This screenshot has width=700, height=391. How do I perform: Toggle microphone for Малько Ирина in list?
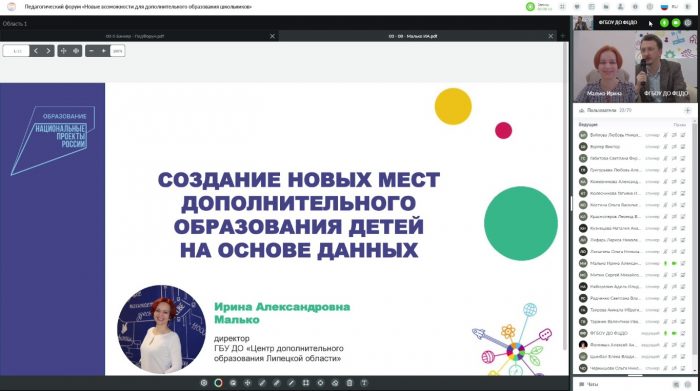point(666,263)
